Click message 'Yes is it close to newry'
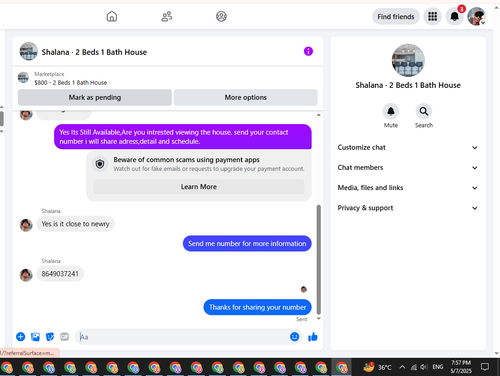The height and width of the screenshot is (376, 500). [75, 224]
